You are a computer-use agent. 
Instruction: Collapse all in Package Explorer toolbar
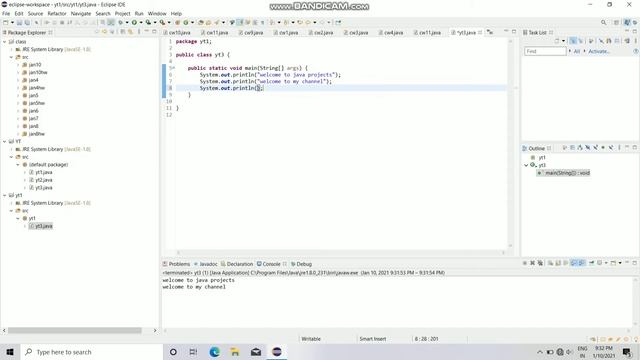click(x=122, y=32)
